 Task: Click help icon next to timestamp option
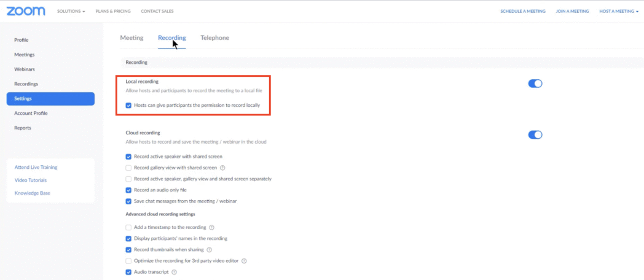pyautogui.click(x=212, y=227)
